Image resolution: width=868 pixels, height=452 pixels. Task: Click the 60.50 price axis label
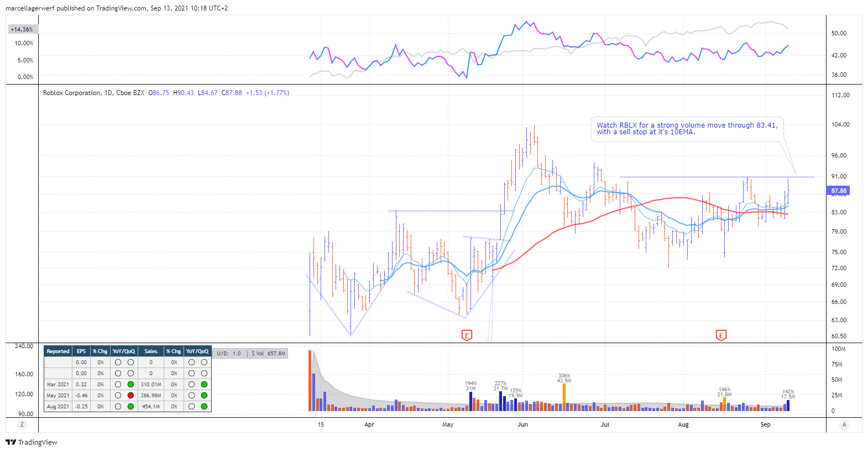(x=839, y=336)
